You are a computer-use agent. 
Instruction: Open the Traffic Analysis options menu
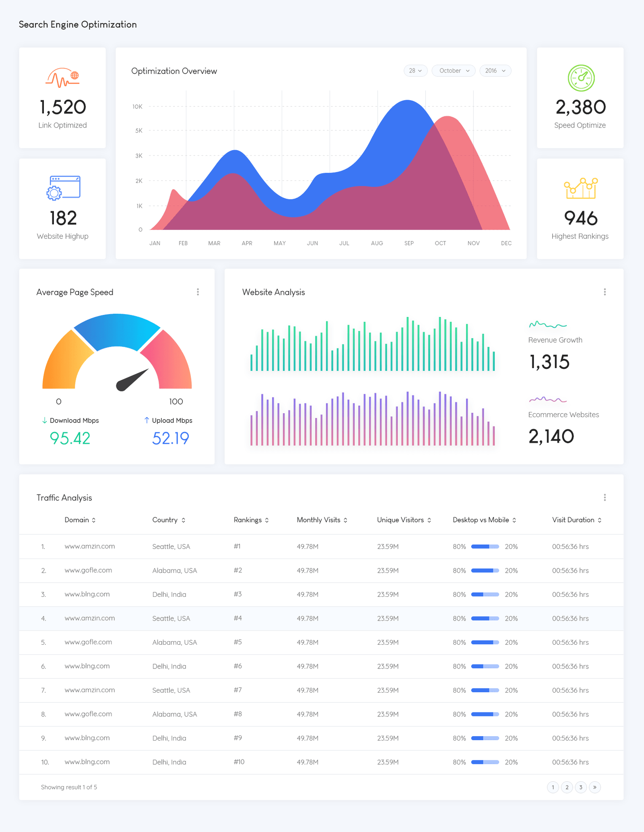point(605,497)
